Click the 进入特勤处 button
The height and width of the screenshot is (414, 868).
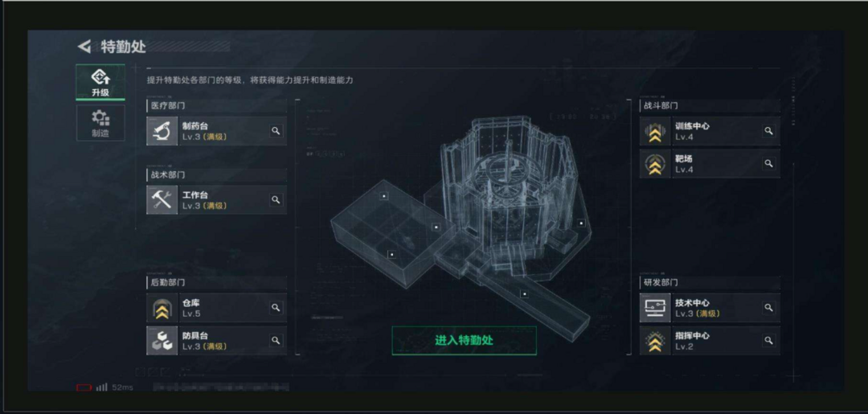(464, 340)
